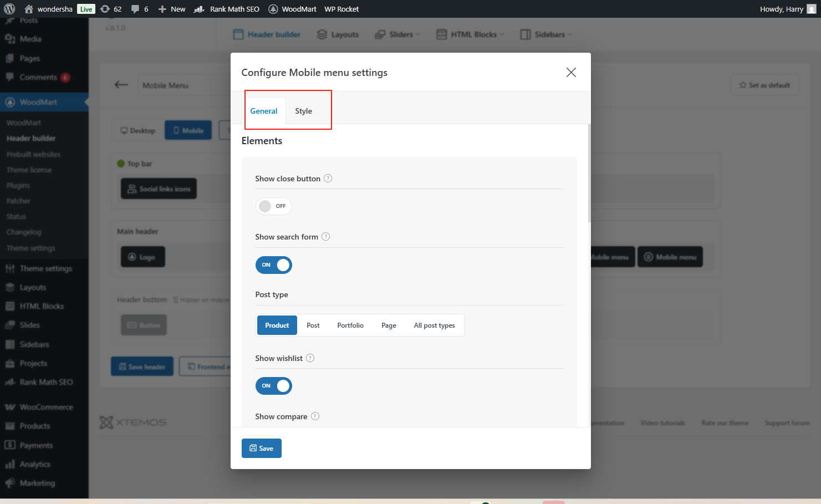Expand the Sliders dropdown menu
The image size is (821, 504).
tap(397, 34)
